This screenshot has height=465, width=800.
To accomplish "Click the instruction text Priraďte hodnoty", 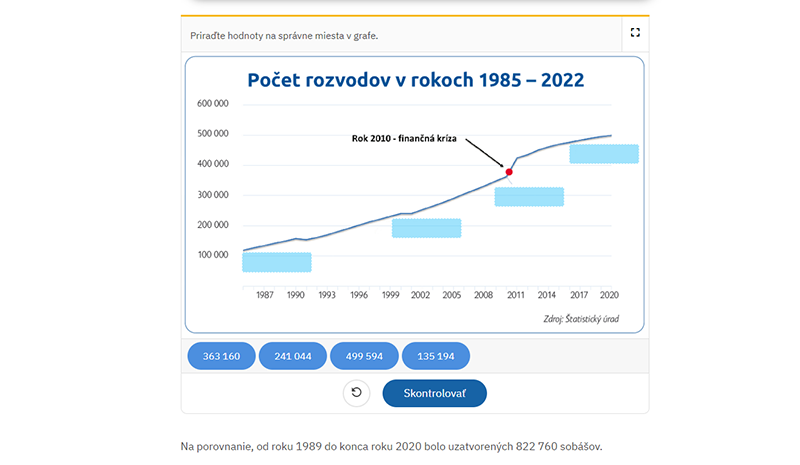I will [x=284, y=36].
